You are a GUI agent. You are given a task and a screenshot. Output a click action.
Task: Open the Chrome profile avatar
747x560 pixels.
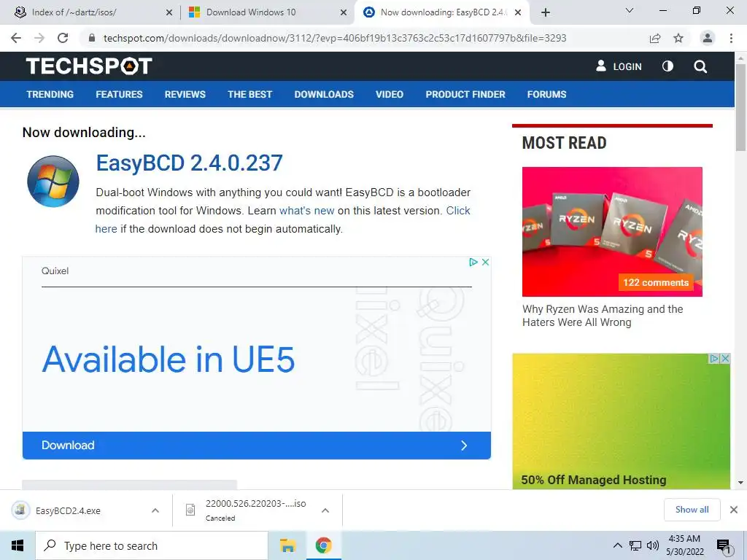click(708, 38)
